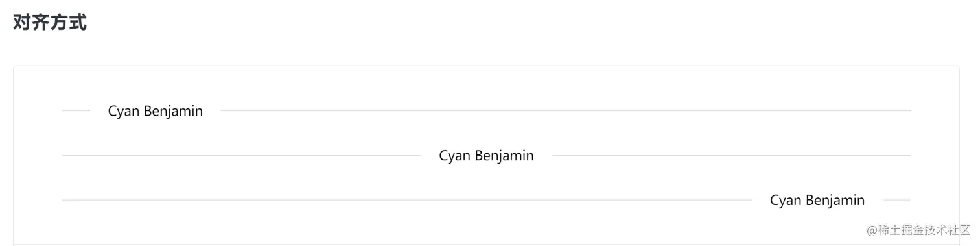The height and width of the screenshot is (246, 980).
Task: Click the divider line right of the centered text
Action: click(732, 156)
